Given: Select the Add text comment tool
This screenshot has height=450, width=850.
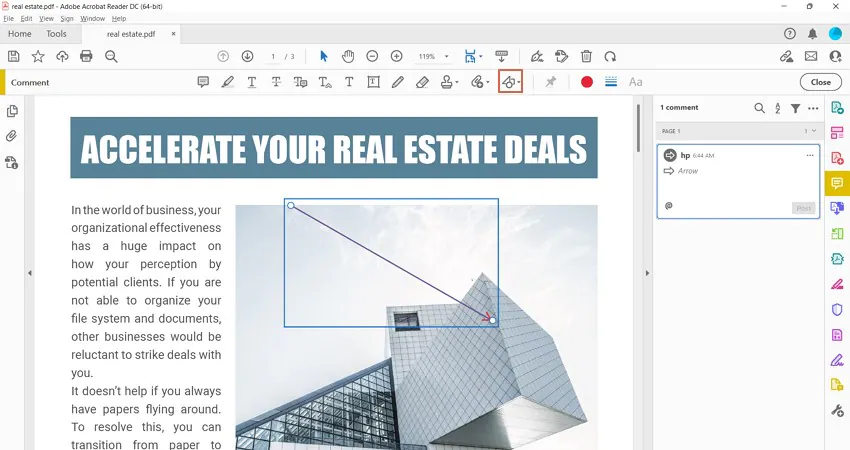Looking at the screenshot, I should [x=349, y=82].
